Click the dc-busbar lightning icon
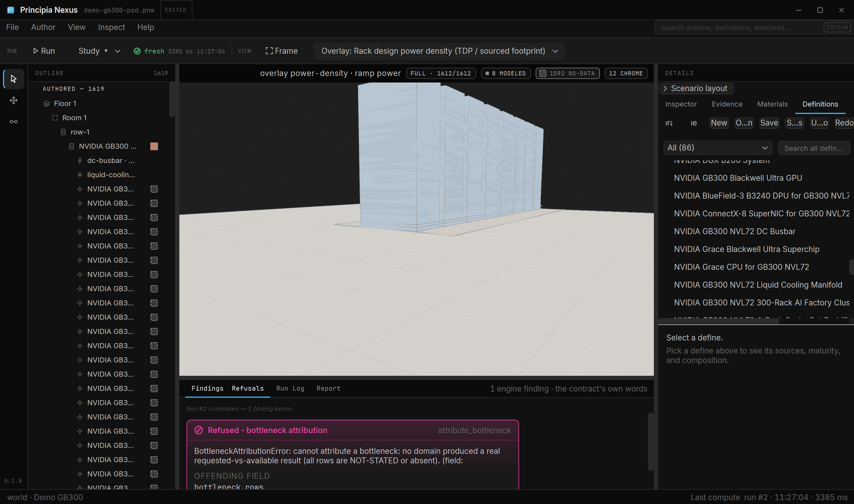 80,161
